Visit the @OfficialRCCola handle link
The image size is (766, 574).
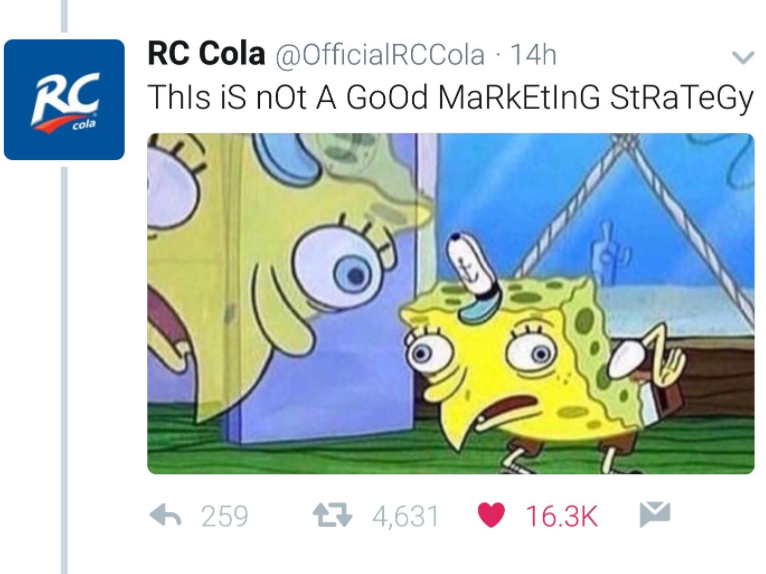380,55
